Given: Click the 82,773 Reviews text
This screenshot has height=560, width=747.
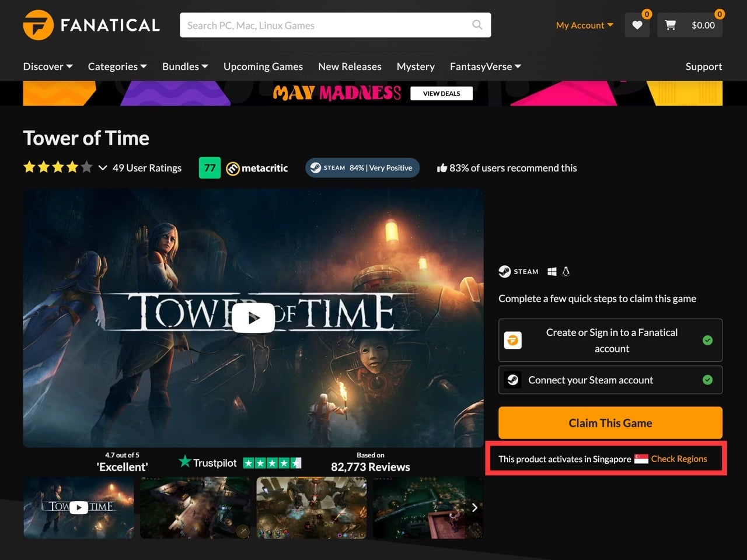Looking at the screenshot, I should (371, 467).
